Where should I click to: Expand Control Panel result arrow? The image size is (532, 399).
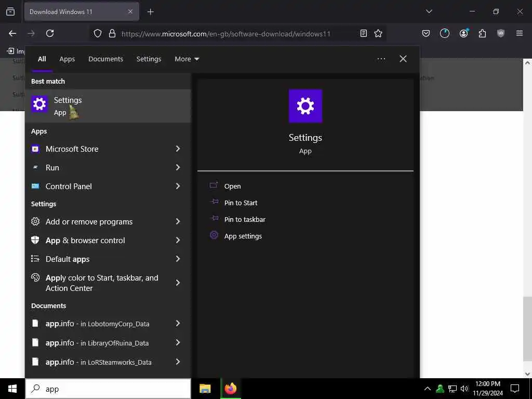(178, 187)
